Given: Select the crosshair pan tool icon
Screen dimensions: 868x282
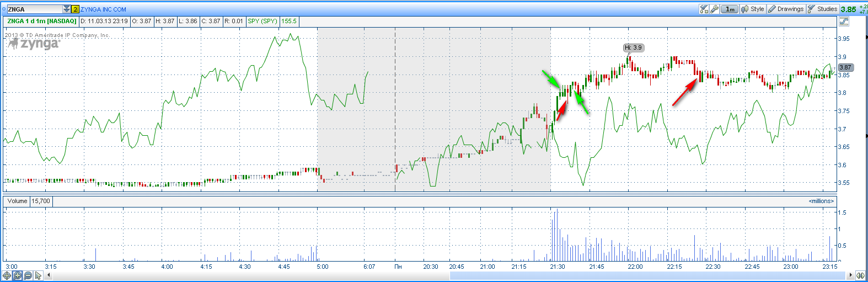Looking at the screenshot, I should [x=7, y=275].
